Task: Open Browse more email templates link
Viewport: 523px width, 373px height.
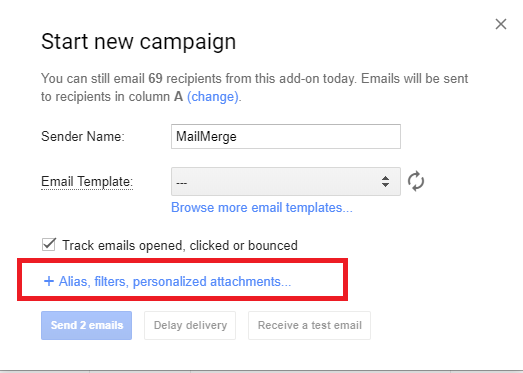Action: pyautogui.click(x=262, y=208)
